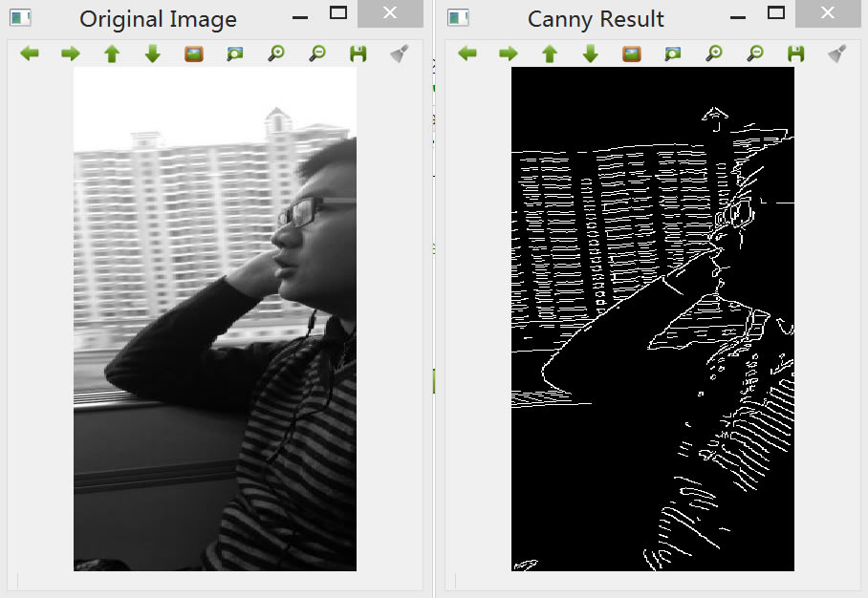This screenshot has width=868, height=598.
Task: Minimize the Original Image window
Action: pos(300,17)
